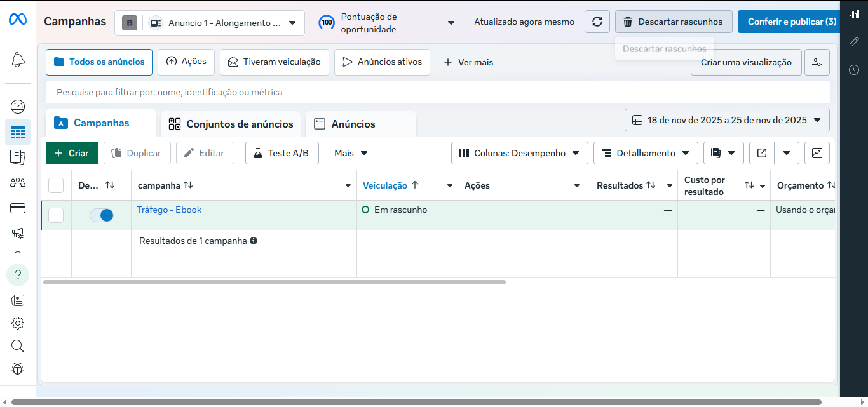Expand the Pontuação de oportunidade dropdown
Image resolution: width=868 pixels, height=407 pixels.
pos(451,23)
